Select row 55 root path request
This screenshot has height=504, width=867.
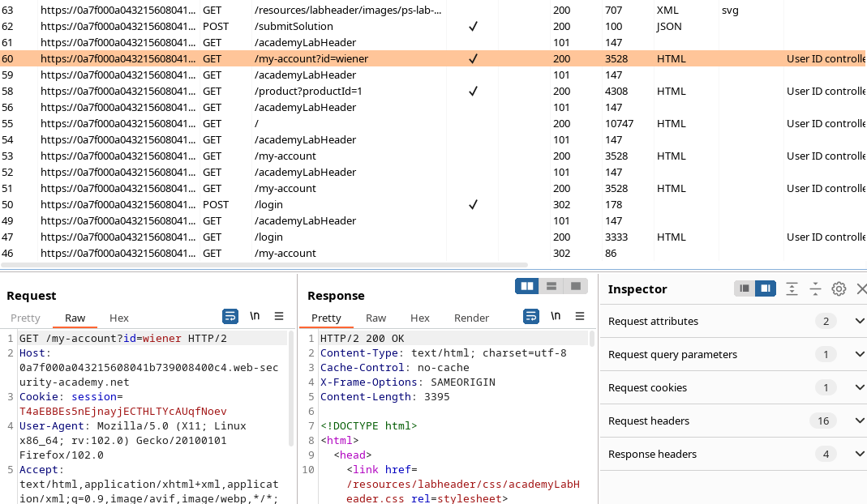(x=433, y=123)
